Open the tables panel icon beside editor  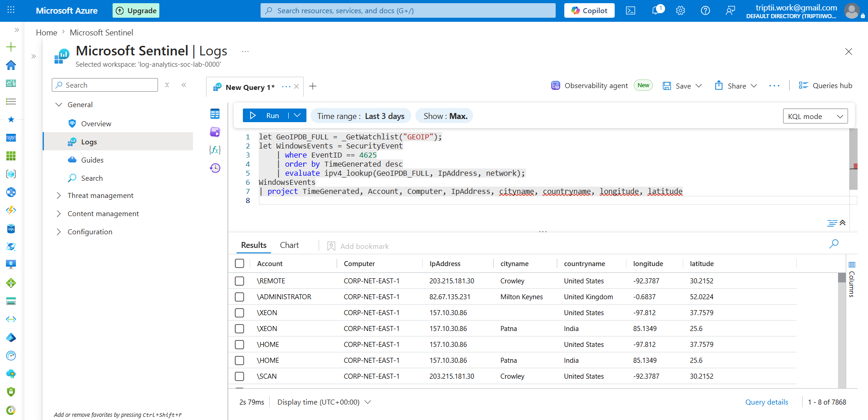point(215,114)
